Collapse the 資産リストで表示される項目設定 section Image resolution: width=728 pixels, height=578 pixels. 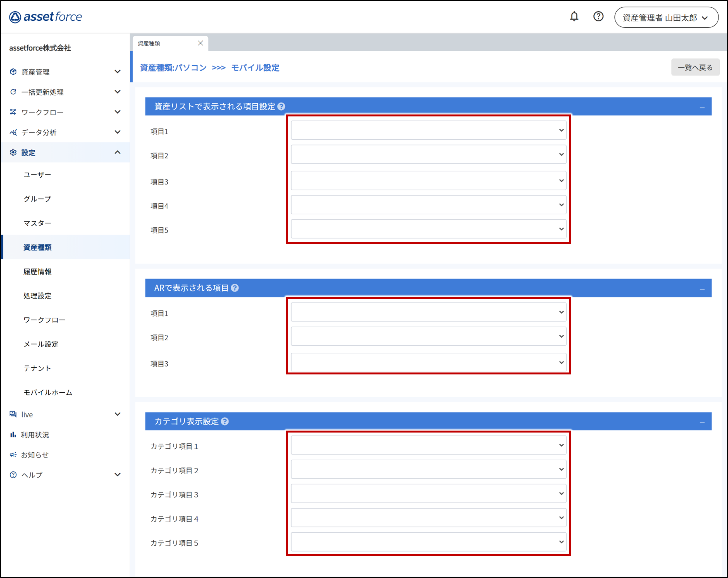click(702, 107)
